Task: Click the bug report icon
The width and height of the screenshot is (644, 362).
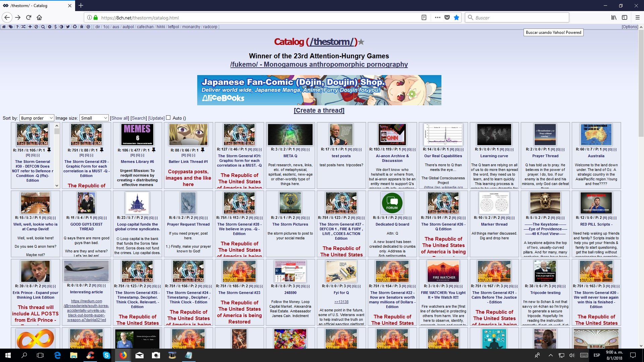Action: tap(82, 27)
